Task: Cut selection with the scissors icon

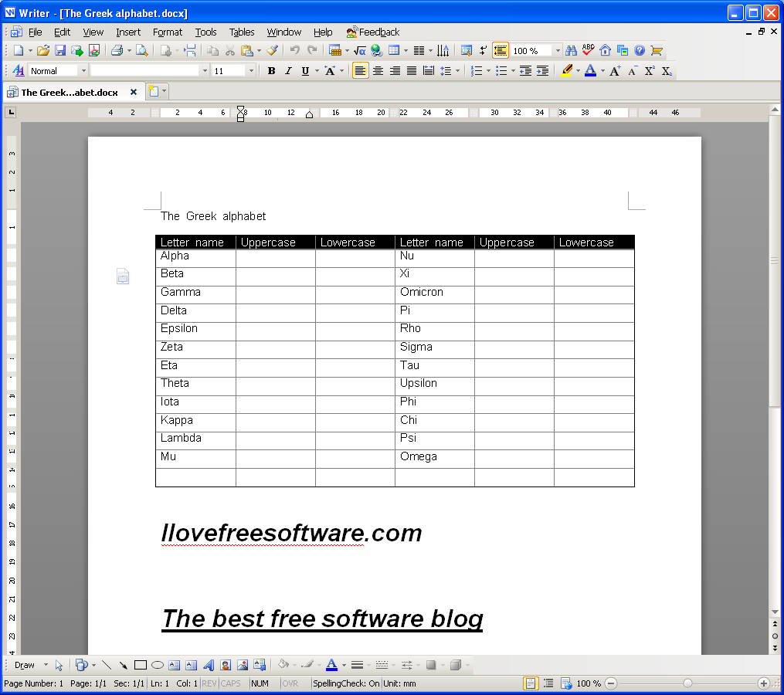Action: click(229, 50)
